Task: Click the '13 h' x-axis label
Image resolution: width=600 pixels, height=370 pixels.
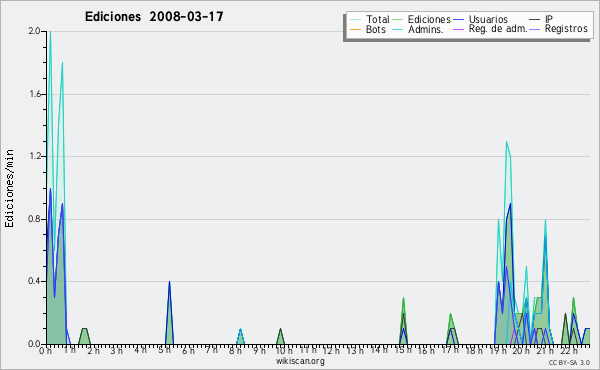Action: point(355,351)
